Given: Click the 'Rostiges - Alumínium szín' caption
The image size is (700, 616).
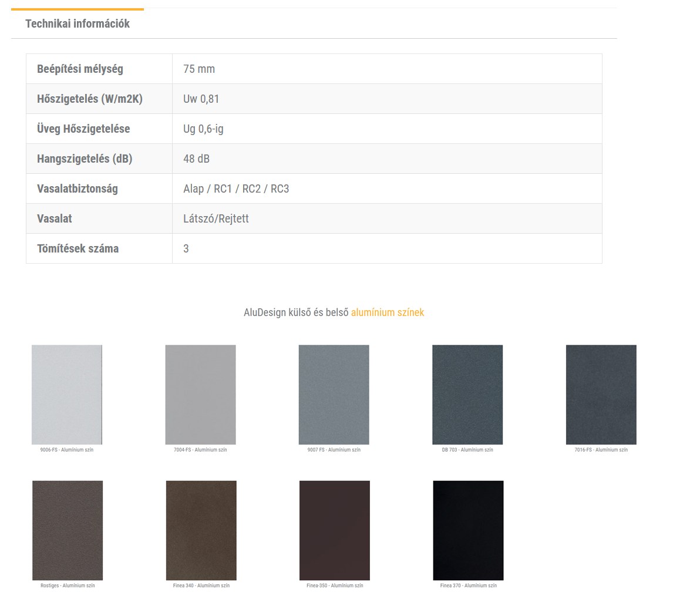Looking at the screenshot, I should 68,585.
